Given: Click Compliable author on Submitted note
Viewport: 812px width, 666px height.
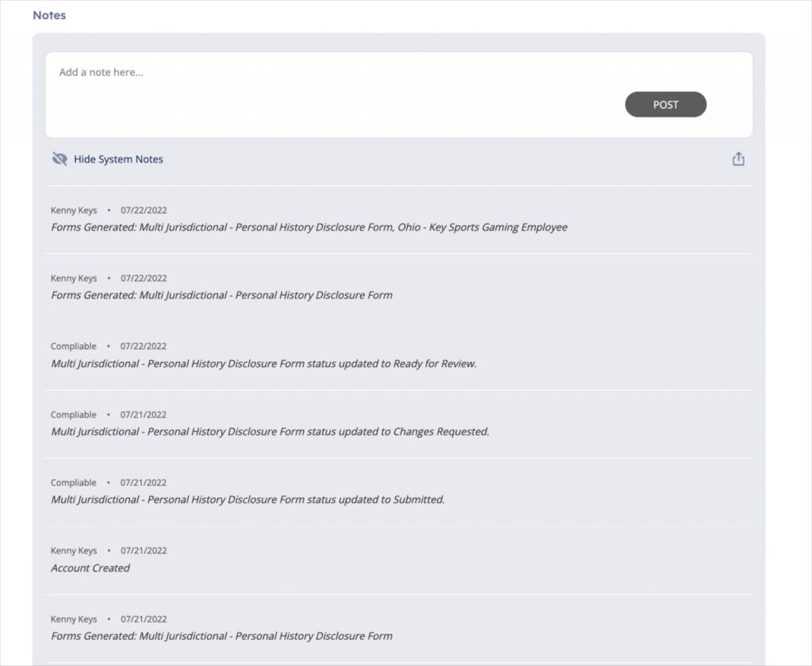Looking at the screenshot, I should point(74,482).
